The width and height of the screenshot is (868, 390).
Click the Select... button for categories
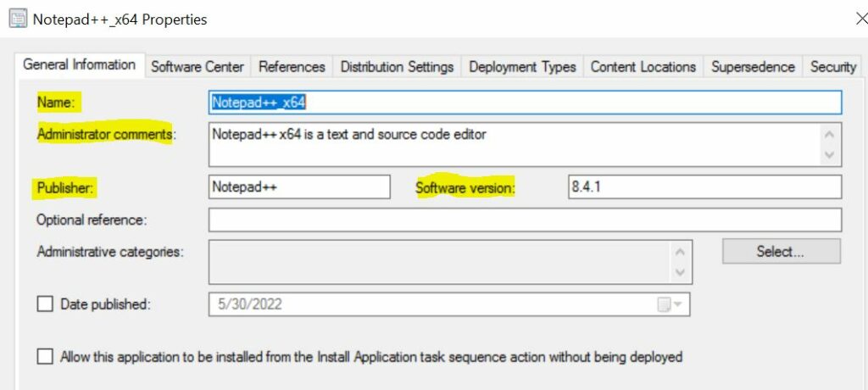(x=781, y=252)
